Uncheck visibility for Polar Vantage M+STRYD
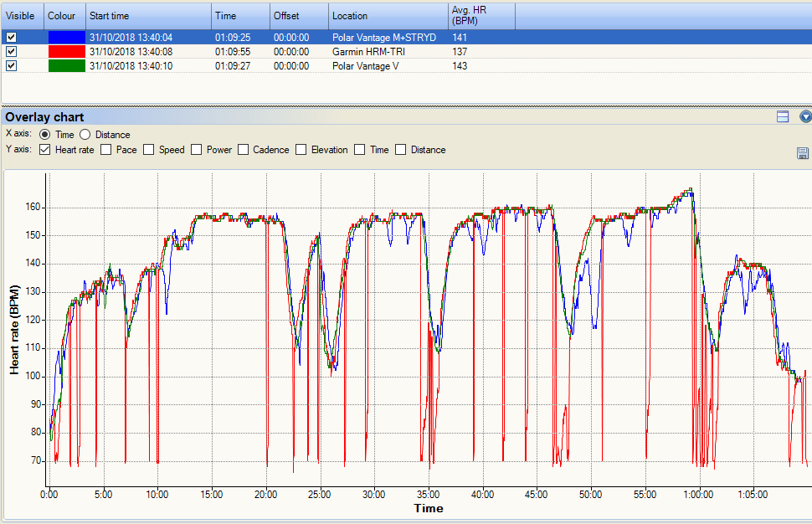Viewport: 812px width, 524px height. coord(11,38)
